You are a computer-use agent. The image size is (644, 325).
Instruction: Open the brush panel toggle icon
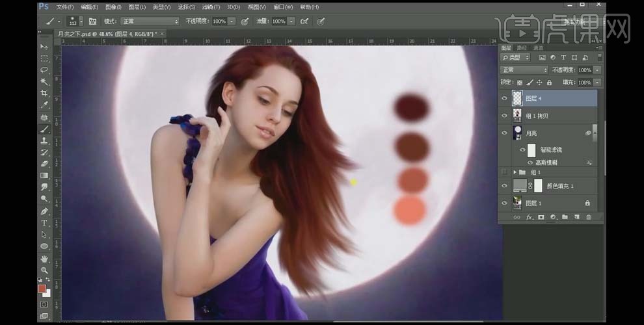click(x=93, y=21)
